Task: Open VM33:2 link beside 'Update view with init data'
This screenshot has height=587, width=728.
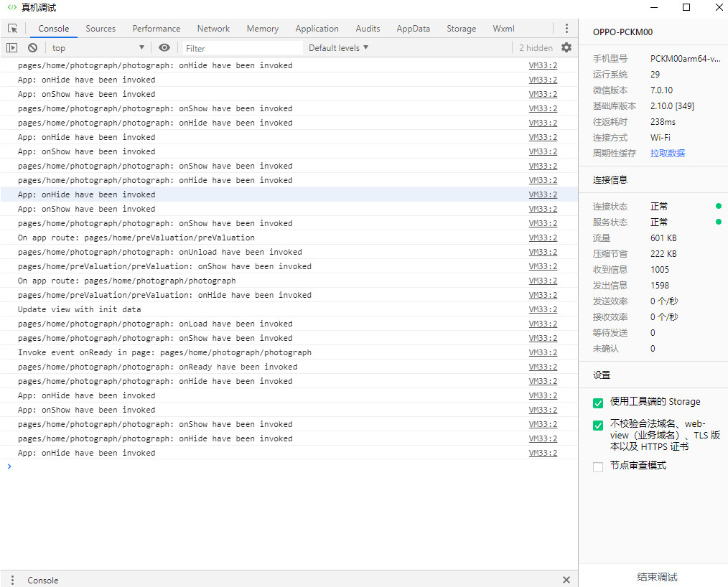Action: coord(543,309)
